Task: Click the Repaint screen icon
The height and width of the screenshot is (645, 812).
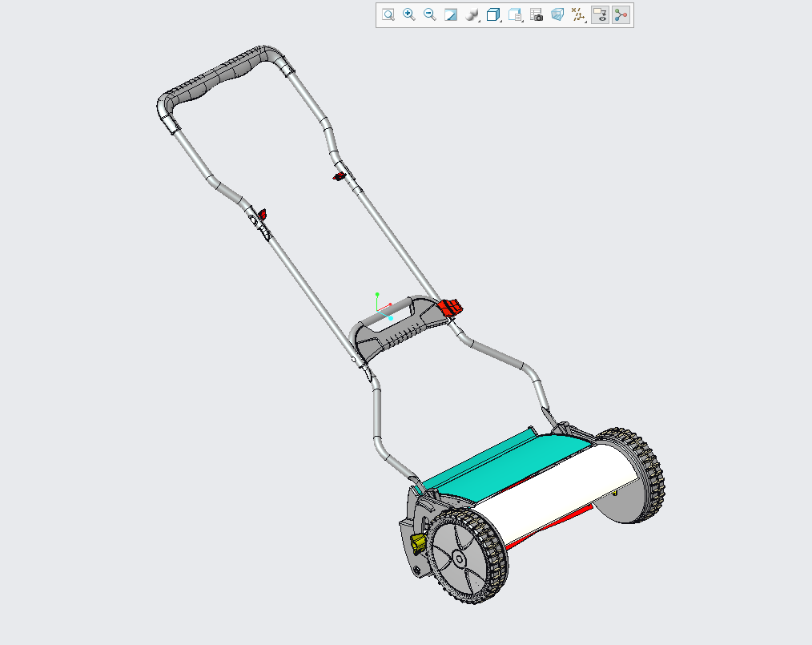Action: pos(451,15)
